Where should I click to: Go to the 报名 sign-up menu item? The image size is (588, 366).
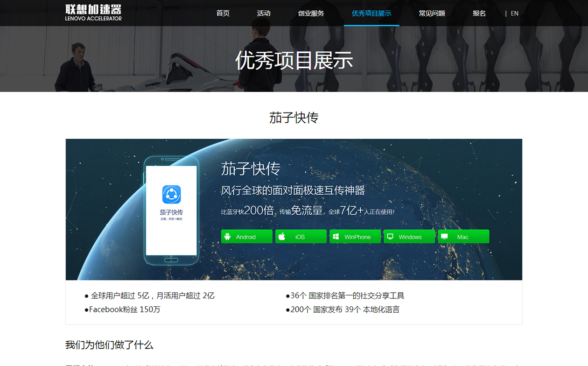[x=479, y=13]
